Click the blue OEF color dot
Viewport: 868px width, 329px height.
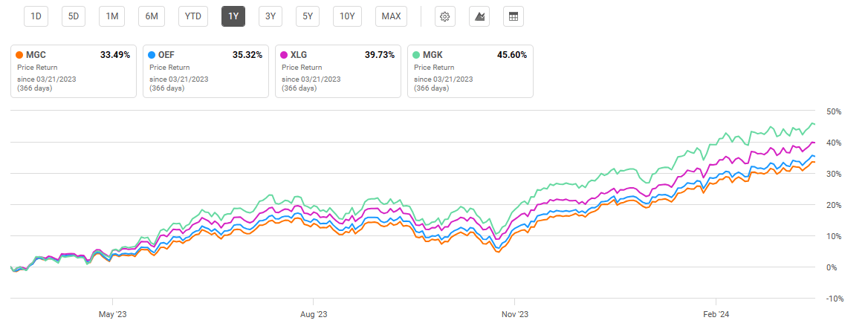[x=152, y=55]
